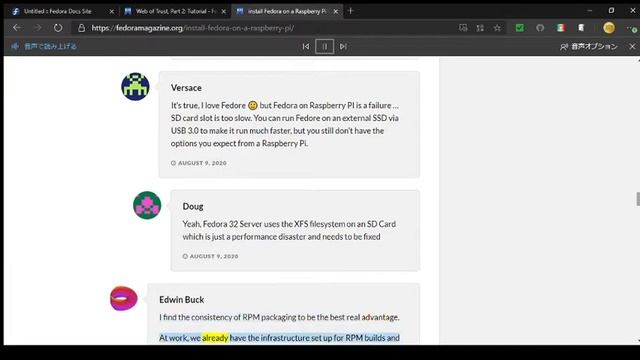Click the read aloud speaker label
Viewport: 640px width, 360px height.
(x=44, y=46)
